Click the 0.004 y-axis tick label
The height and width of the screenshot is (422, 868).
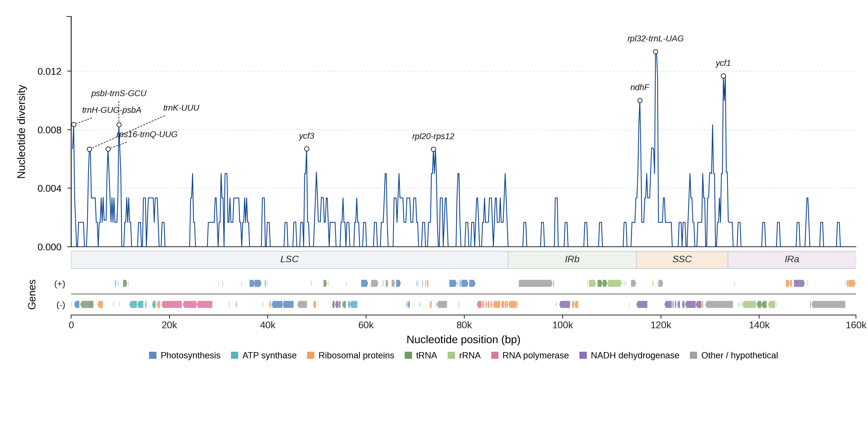coord(50,189)
